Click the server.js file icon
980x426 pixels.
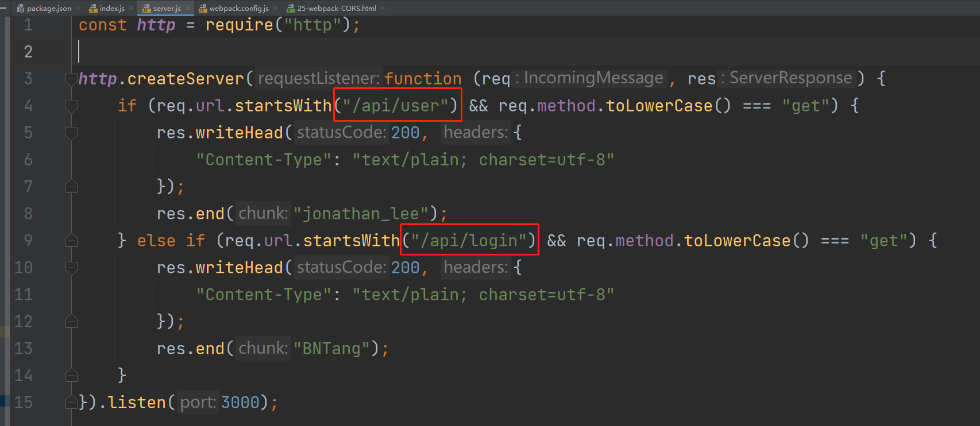146,8
